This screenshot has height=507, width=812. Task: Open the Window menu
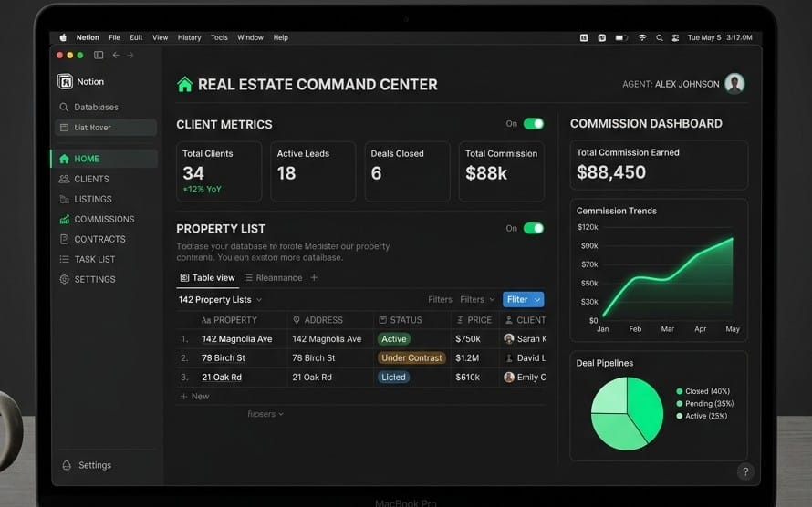250,37
